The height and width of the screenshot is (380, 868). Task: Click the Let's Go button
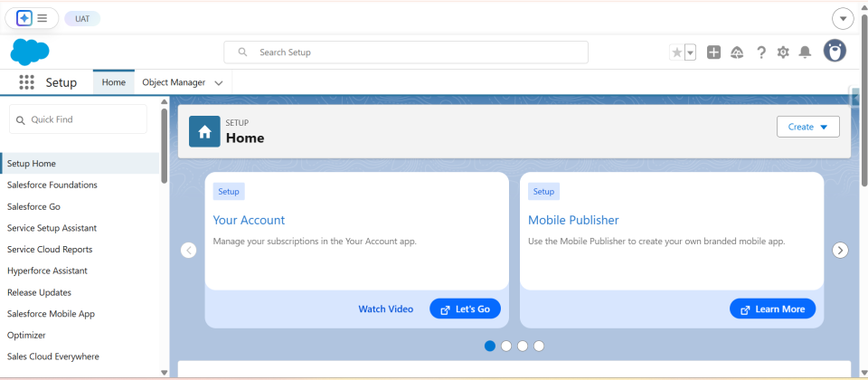[x=465, y=309]
